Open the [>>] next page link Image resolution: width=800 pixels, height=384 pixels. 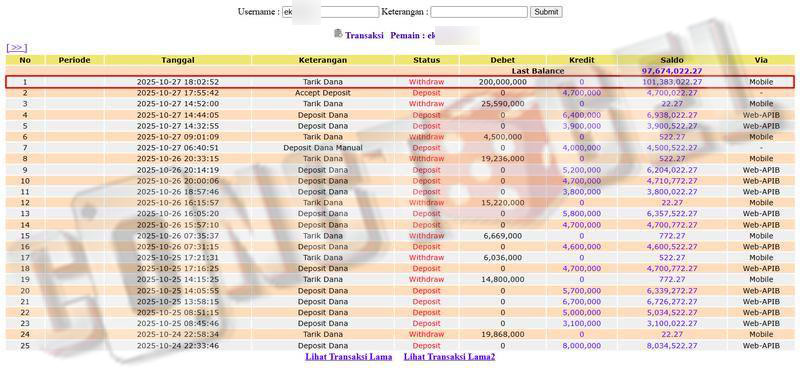17,48
